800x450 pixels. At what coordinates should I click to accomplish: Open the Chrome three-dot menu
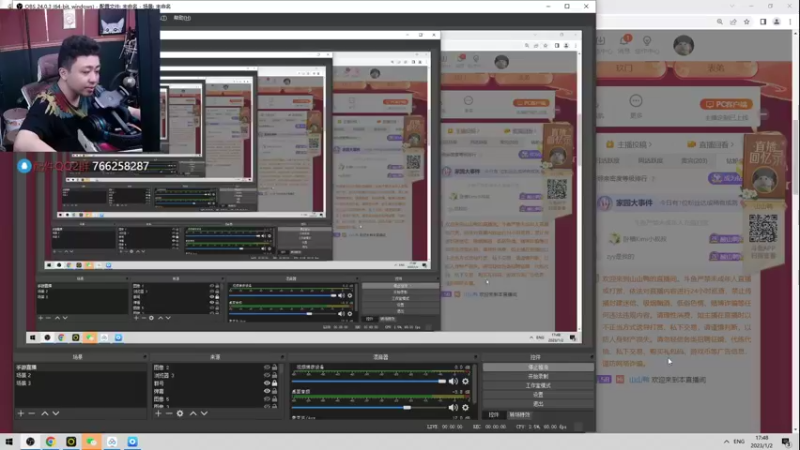pyautogui.click(x=790, y=22)
